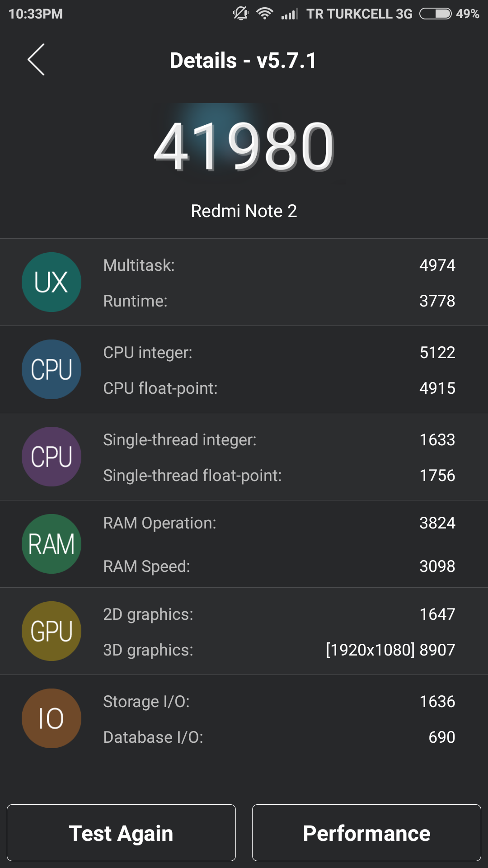Tap the muted notification bell icon
This screenshot has height=868, width=488.
(x=240, y=14)
